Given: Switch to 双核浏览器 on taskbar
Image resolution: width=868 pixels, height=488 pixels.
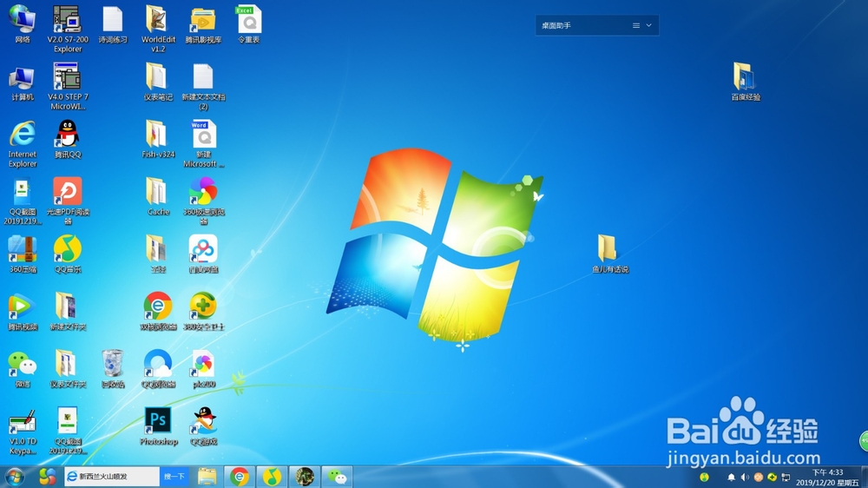Looking at the screenshot, I should tap(240, 477).
